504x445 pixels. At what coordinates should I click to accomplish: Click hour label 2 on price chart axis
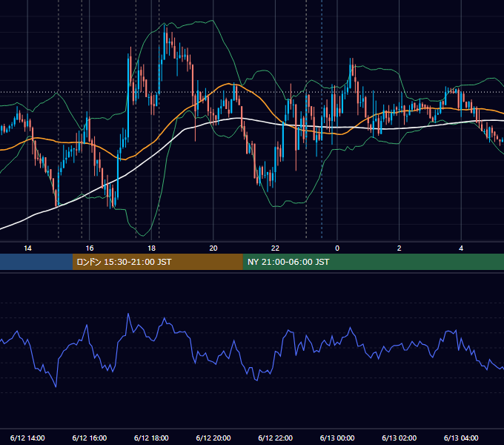(x=399, y=248)
